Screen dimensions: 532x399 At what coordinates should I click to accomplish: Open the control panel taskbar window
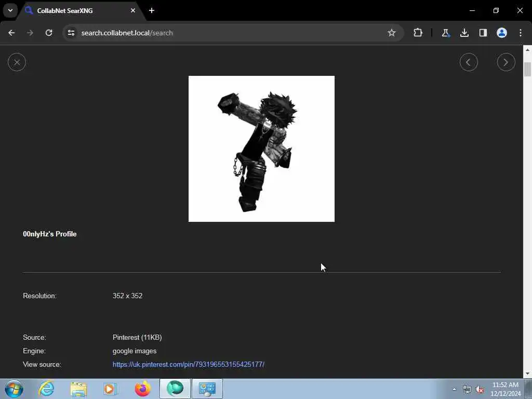[x=207, y=389]
